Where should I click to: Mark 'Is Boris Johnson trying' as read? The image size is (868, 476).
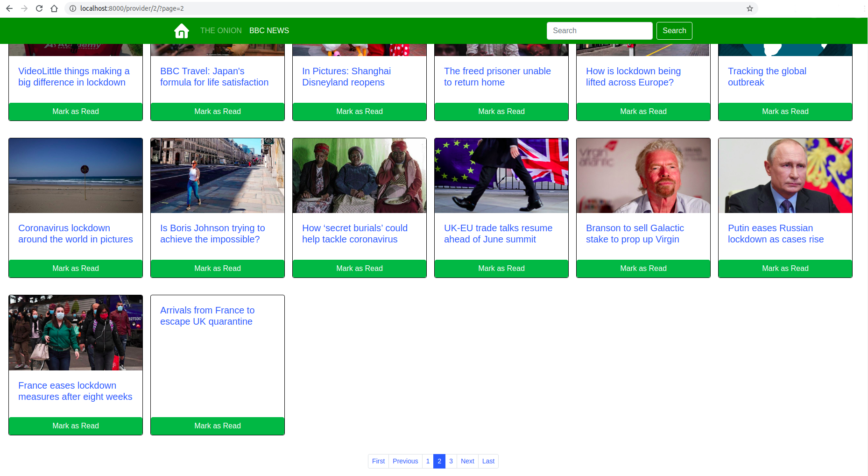(x=218, y=269)
